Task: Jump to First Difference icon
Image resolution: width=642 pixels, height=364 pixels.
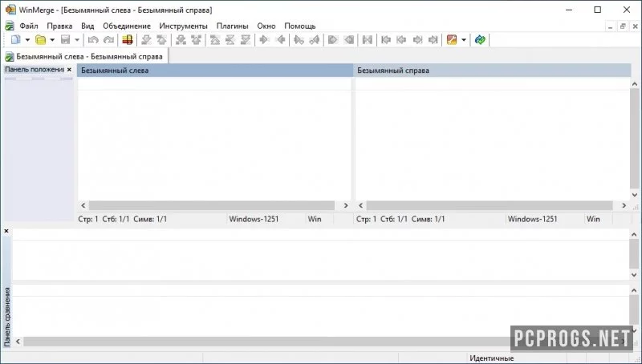Action: click(215, 39)
